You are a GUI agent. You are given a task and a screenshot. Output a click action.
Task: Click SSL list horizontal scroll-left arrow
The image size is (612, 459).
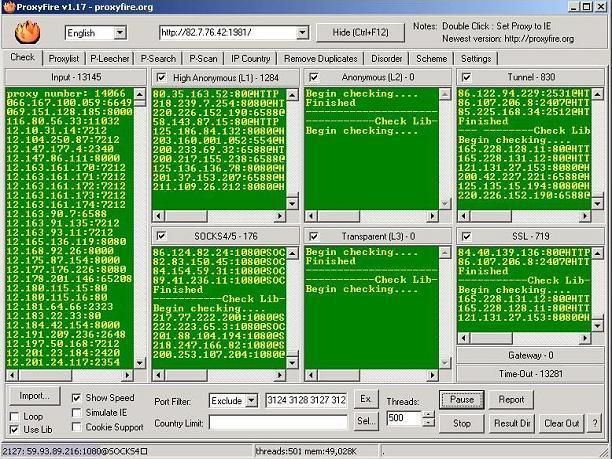[463, 338]
